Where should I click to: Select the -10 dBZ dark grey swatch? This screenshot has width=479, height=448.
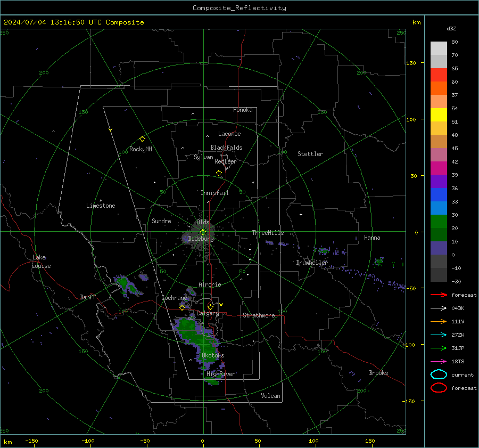click(439, 275)
